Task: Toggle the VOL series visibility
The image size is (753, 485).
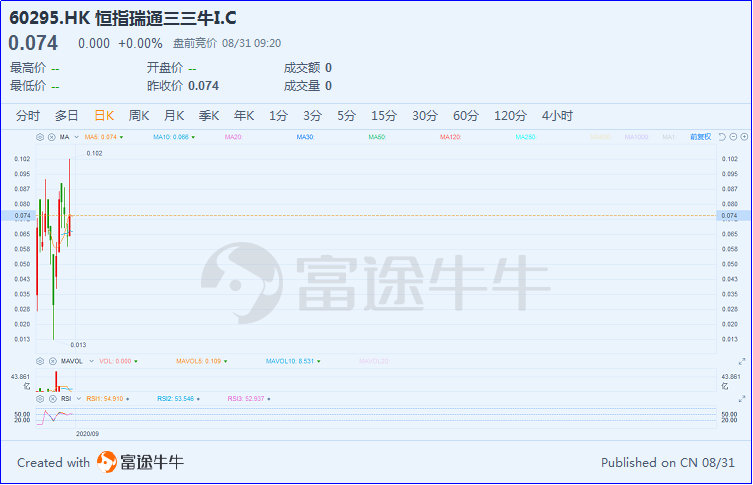Action: pos(118,361)
